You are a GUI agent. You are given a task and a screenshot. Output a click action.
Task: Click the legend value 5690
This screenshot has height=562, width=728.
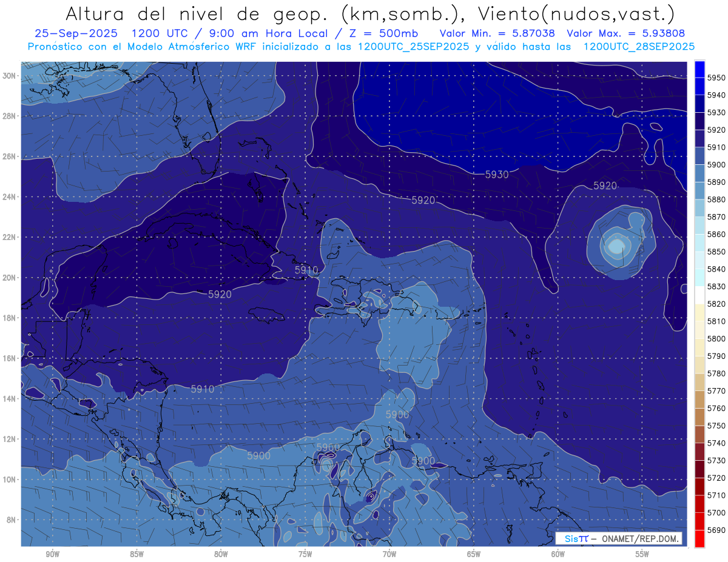(716, 530)
